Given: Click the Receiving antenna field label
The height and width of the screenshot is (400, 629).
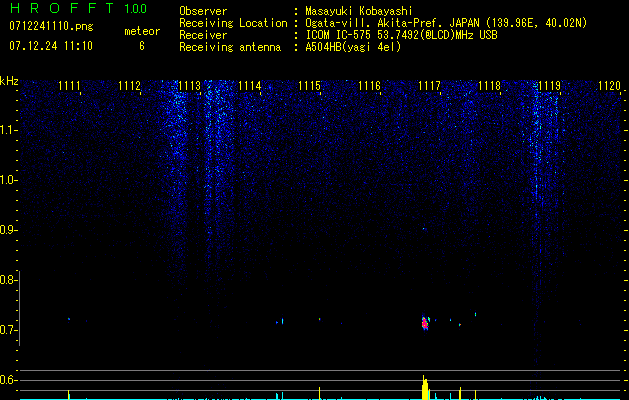Looking at the screenshot, I should click(x=230, y=47).
